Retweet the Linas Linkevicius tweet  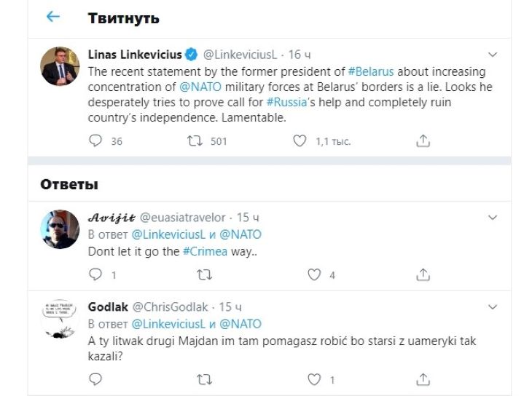pos(194,141)
